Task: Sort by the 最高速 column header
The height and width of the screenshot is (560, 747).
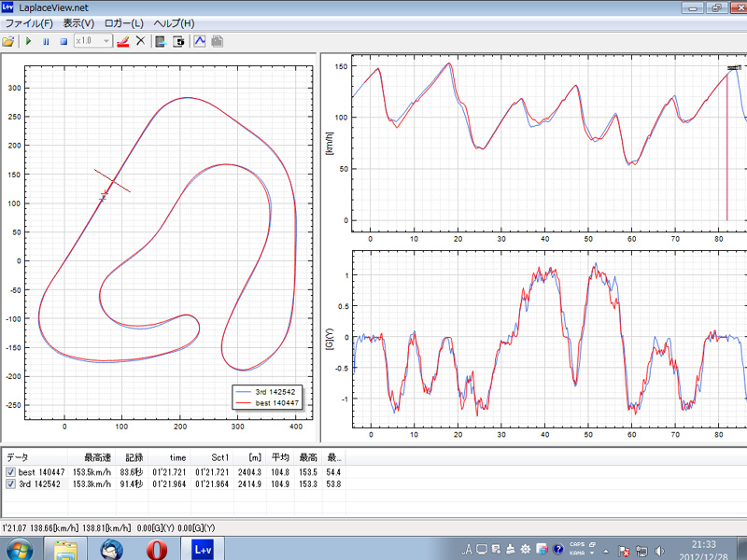Action: click(92, 457)
